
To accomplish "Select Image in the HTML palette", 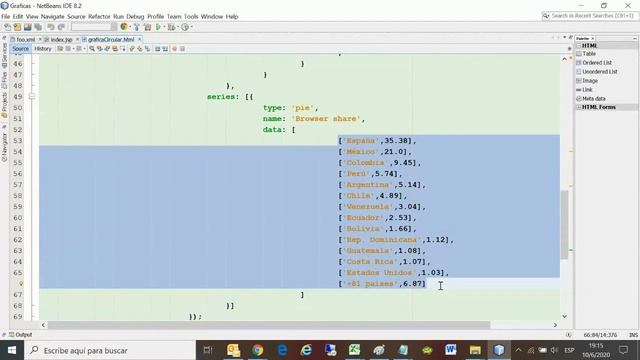I will pos(590,81).
